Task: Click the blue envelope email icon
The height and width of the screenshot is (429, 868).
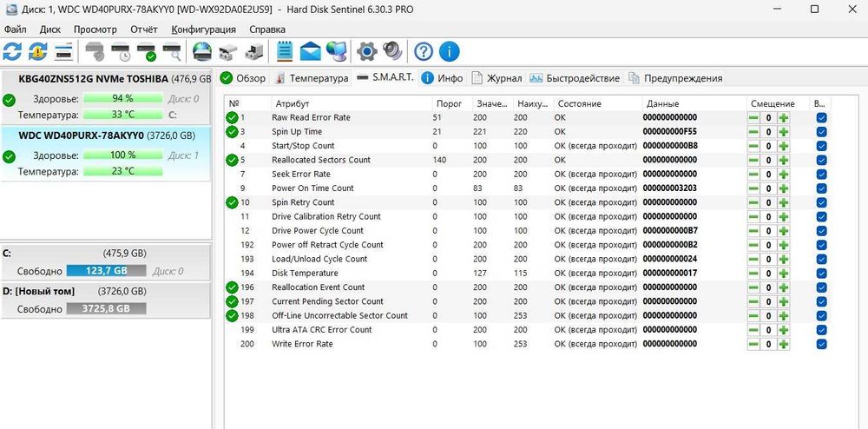Action: (x=311, y=52)
